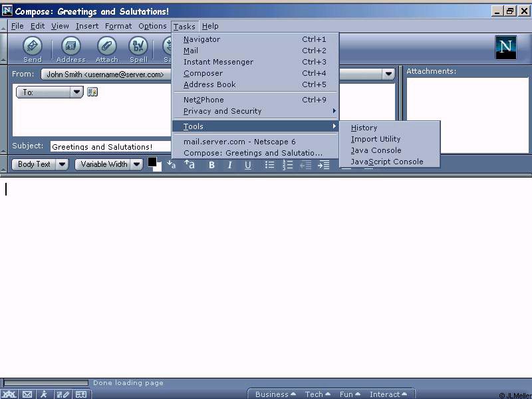Click the white background color swatch

158,168
